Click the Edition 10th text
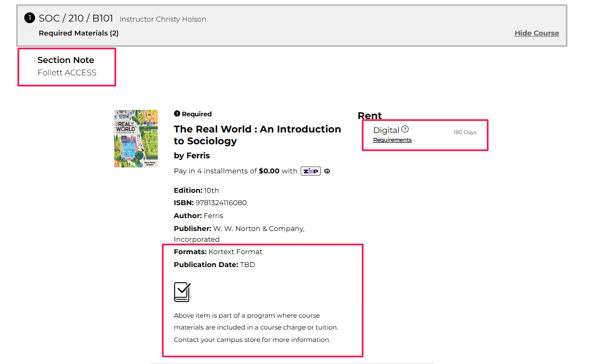Screen dimensions: 610x364 point(196,190)
